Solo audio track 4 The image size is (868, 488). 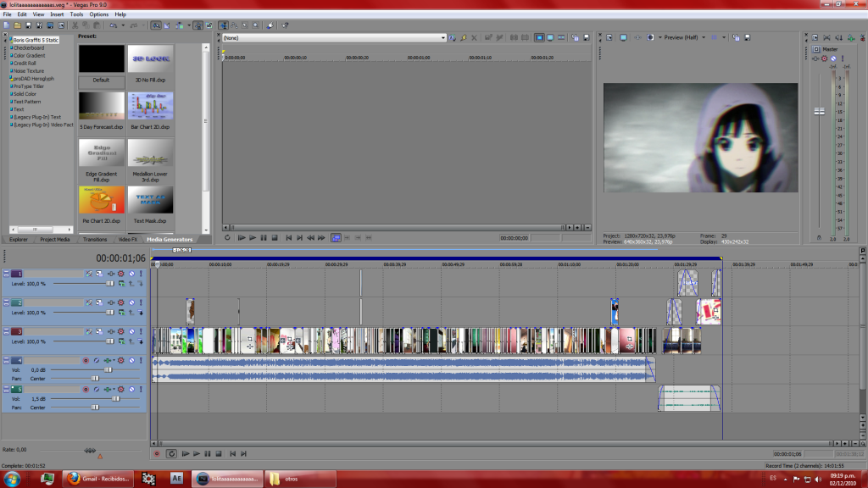coord(142,361)
